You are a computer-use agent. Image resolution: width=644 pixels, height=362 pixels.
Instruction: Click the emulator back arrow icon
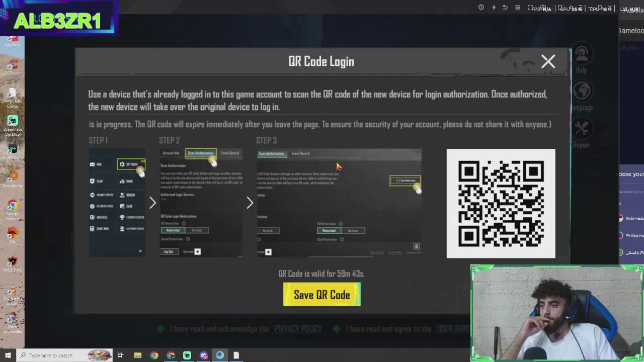coord(505,8)
